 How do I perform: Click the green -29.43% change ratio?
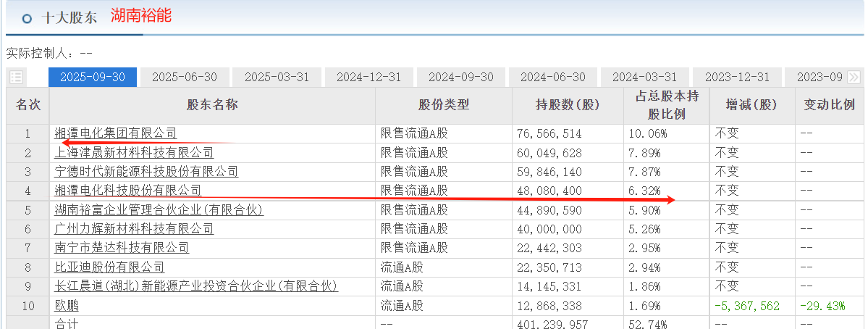822,306
